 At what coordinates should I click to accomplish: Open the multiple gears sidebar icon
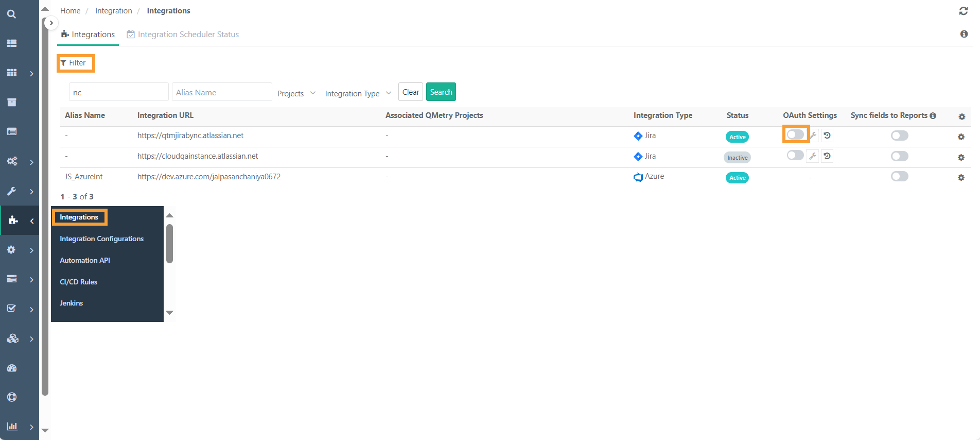11,161
